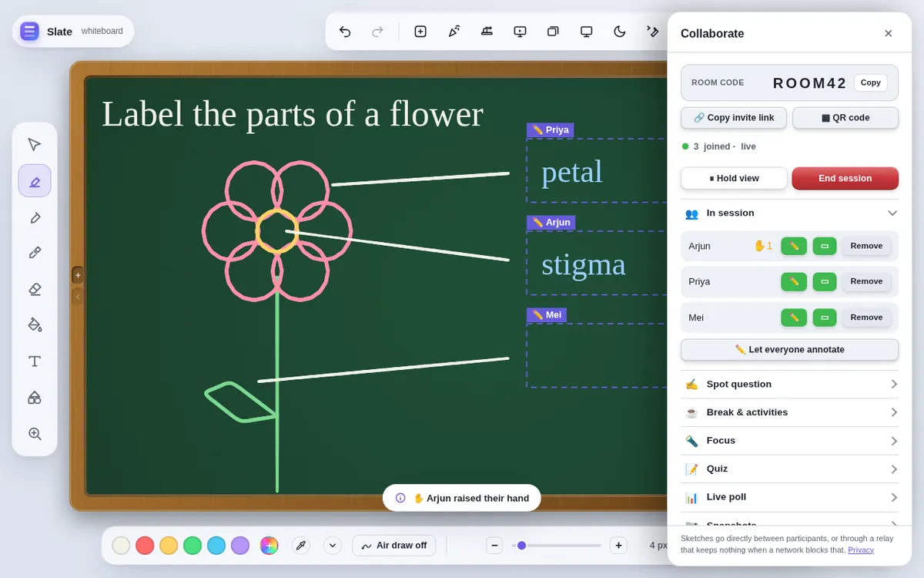Image resolution: width=924 pixels, height=578 pixels.
Task: Click Arjun's raised hand indicator
Action: point(762,246)
